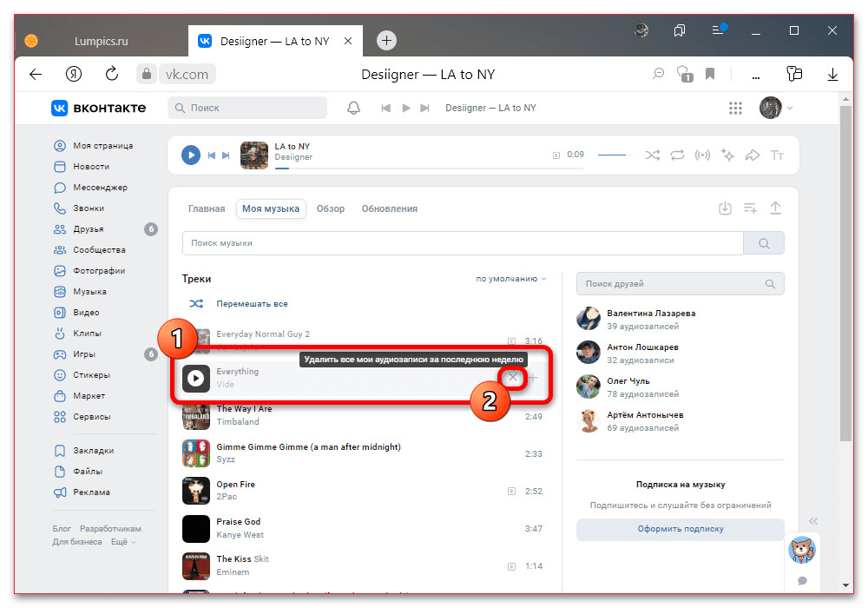Screen dimensions: 868x608
Task: Toggle shuffle mode in the player
Action: tap(652, 155)
